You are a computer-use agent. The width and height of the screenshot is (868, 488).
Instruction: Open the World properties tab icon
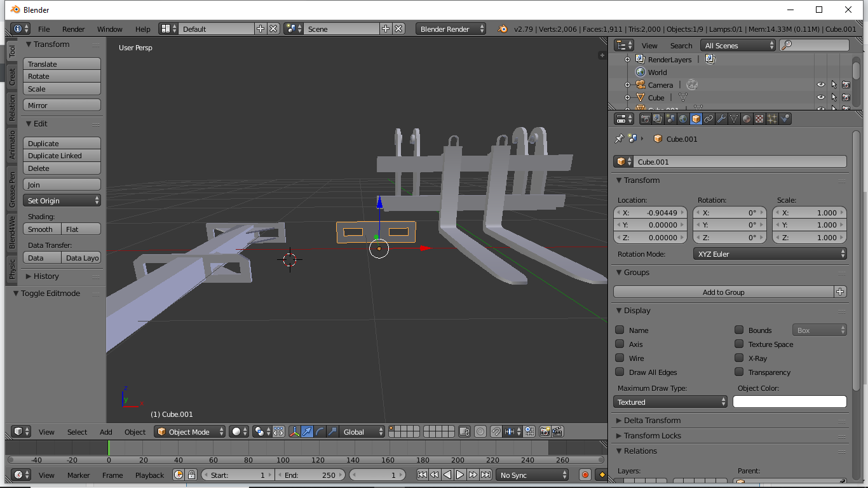tap(683, 119)
